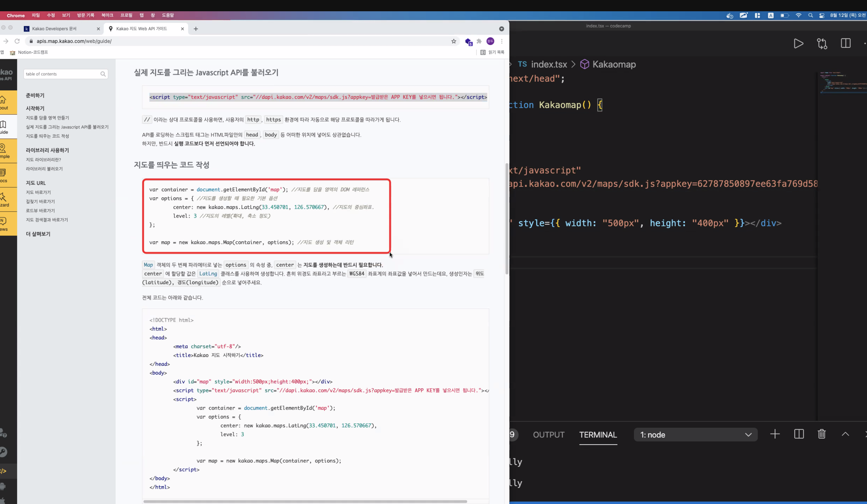Click Chrome reload page icon
The height and width of the screenshot is (504, 867).
(17, 41)
